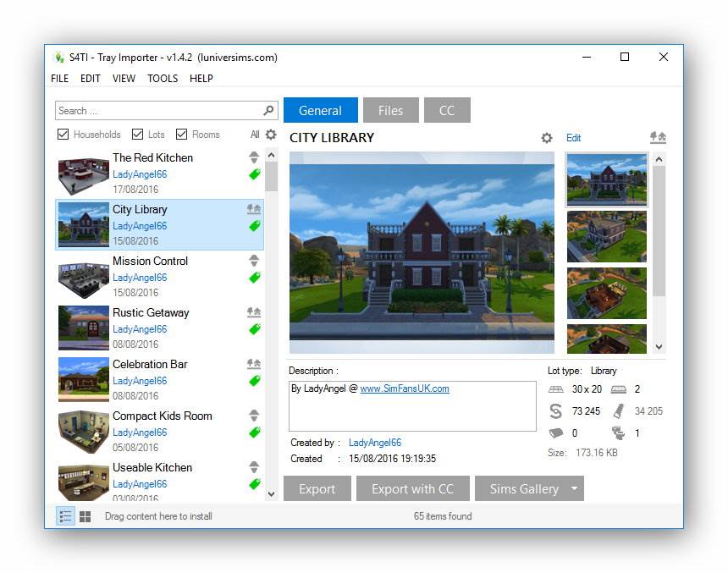Click down arrow on thumbnails scrollbar
The image size is (728, 573).
(x=659, y=346)
